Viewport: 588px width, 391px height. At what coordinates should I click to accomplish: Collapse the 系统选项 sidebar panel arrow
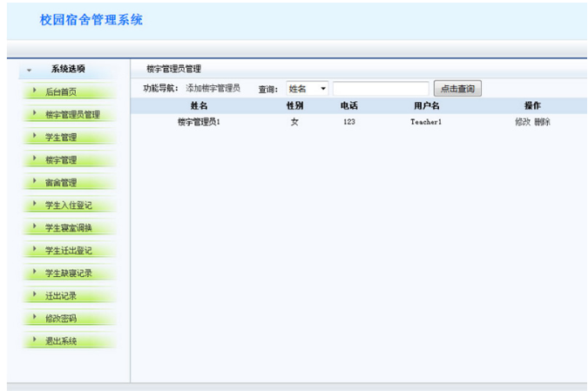pyautogui.click(x=29, y=70)
